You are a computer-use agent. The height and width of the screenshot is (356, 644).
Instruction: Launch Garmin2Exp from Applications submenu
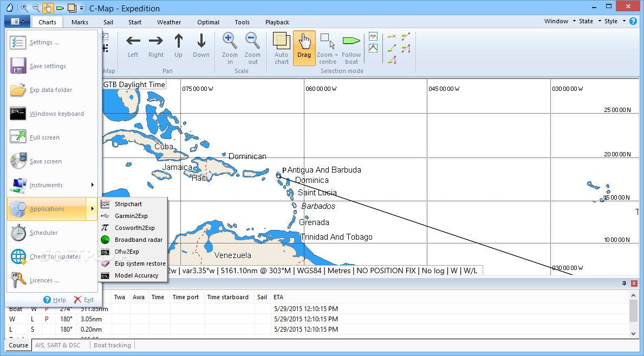(x=133, y=216)
